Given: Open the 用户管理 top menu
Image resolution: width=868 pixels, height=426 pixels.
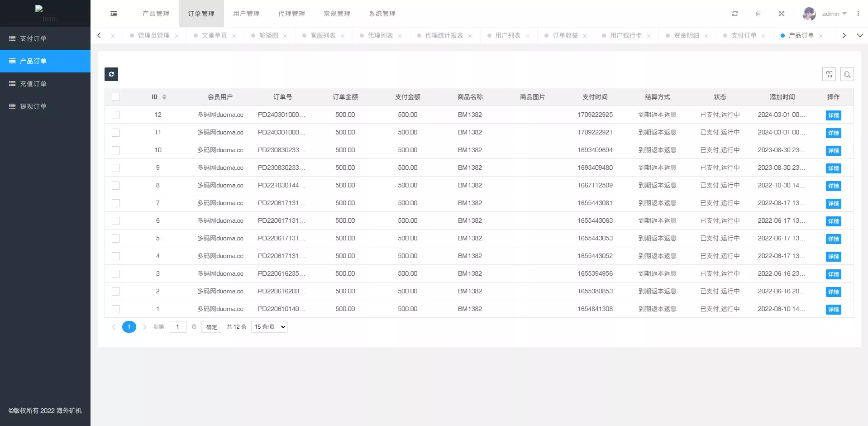Looking at the screenshot, I should pyautogui.click(x=246, y=14).
